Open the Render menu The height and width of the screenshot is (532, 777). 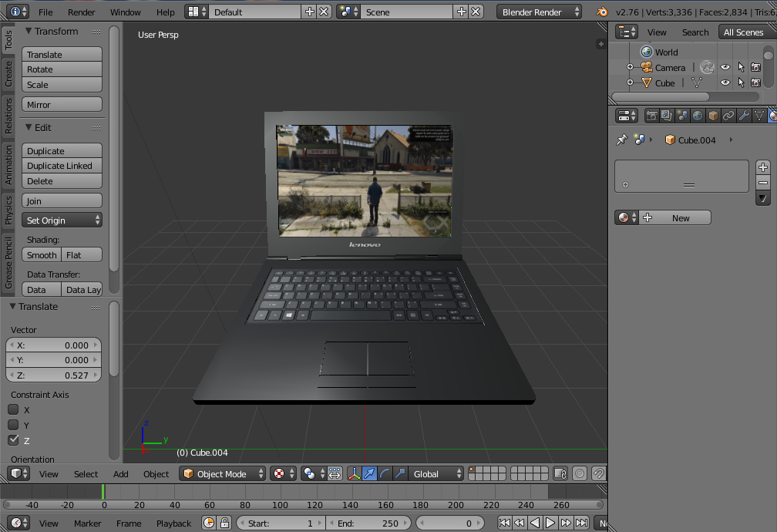tap(81, 12)
